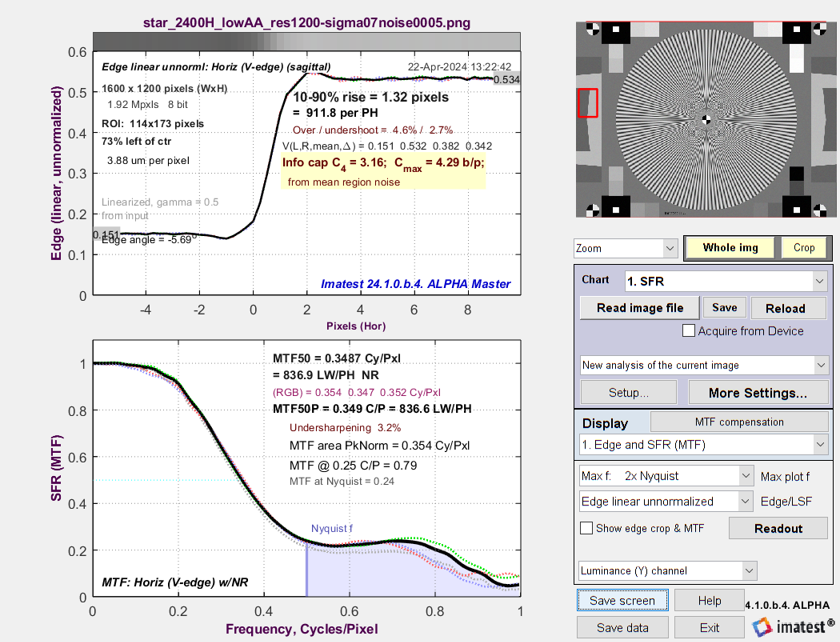
Task: Open the New analysis of current image dropdown
Action: tap(704, 365)
